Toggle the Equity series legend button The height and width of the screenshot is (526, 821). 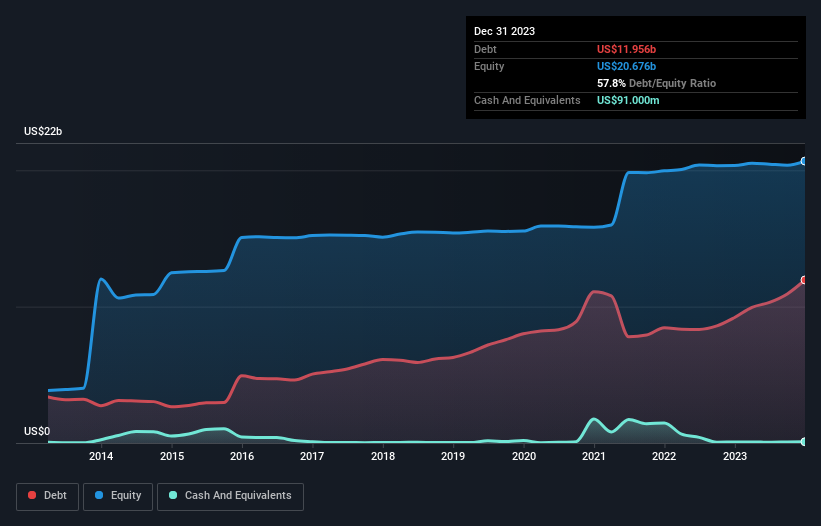tap(118, 496)
